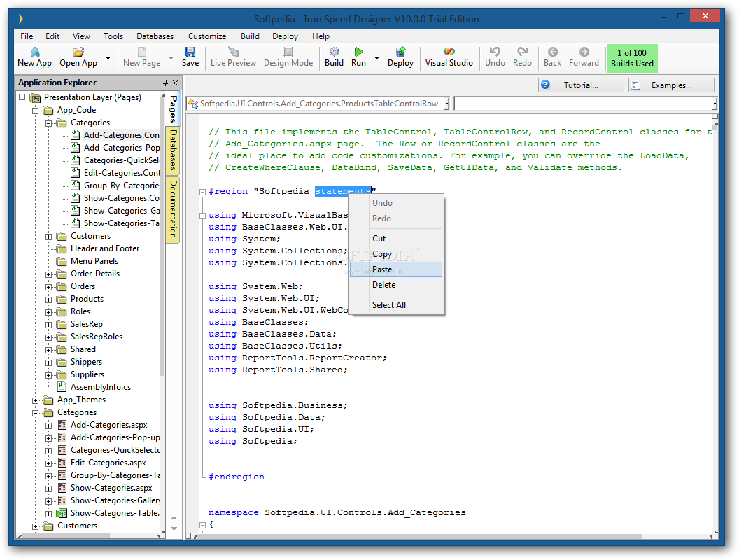Choose Copy from the context menu
The height and width of the screenshot is (560, 739).
coord(396,254)
